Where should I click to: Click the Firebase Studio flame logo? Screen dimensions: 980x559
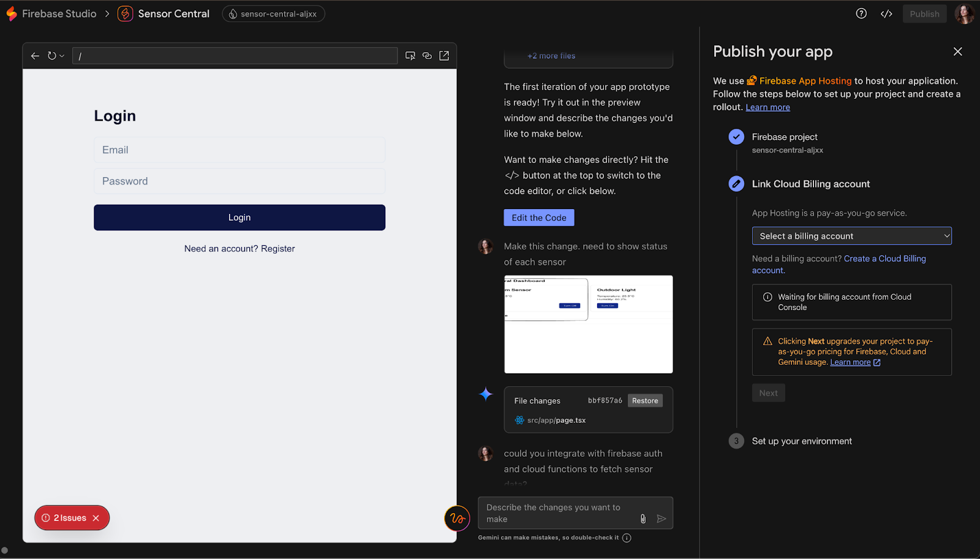coord(12,13)
